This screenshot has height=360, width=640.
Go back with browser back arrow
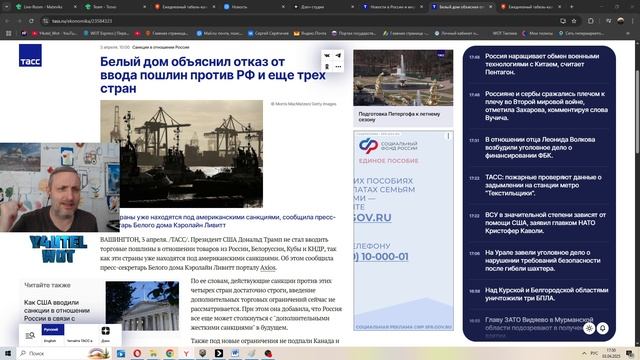click(7, 21)
